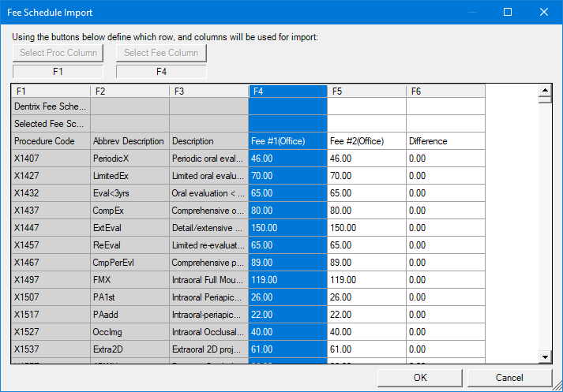Select the F5 column header
The height and width of the screenshot is (392, 563).
(366, 91)
